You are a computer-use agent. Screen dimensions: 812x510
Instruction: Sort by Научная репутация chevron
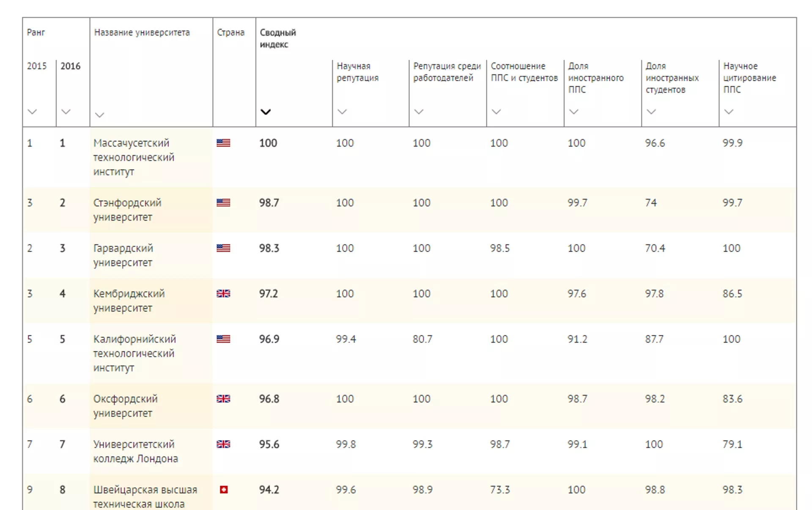pos(342,112)
